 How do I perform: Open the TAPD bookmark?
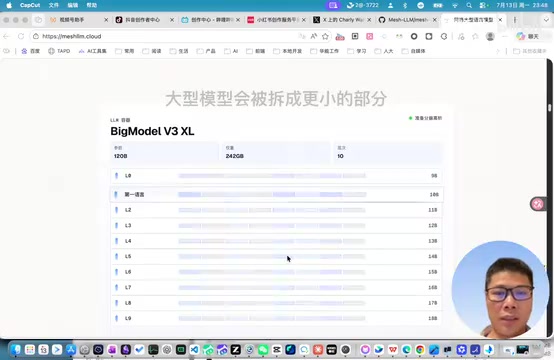[59, 51]
